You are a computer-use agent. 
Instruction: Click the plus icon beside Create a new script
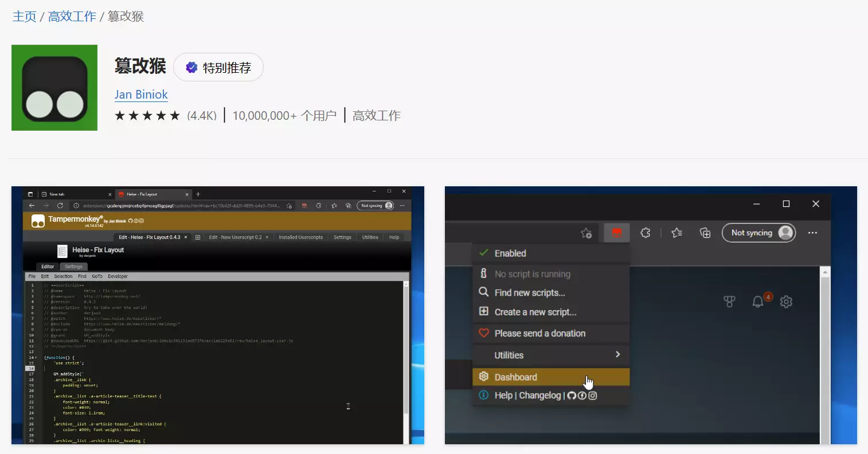pos(484,311)
